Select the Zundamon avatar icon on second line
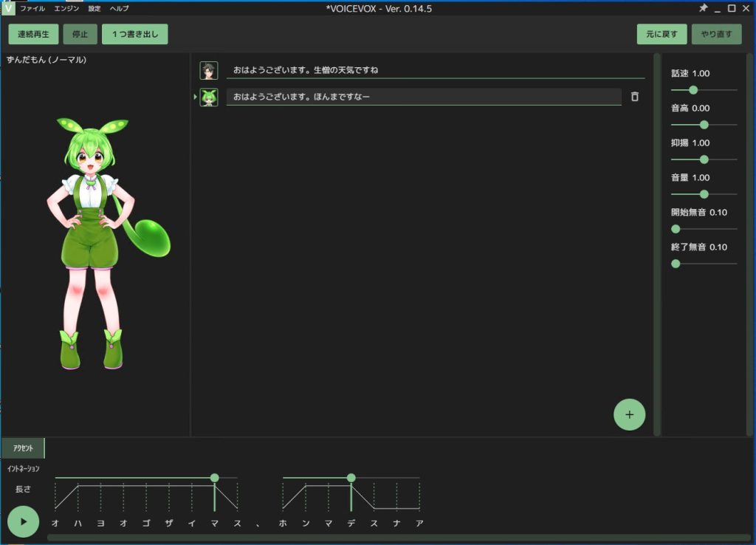 pos(209,97)
